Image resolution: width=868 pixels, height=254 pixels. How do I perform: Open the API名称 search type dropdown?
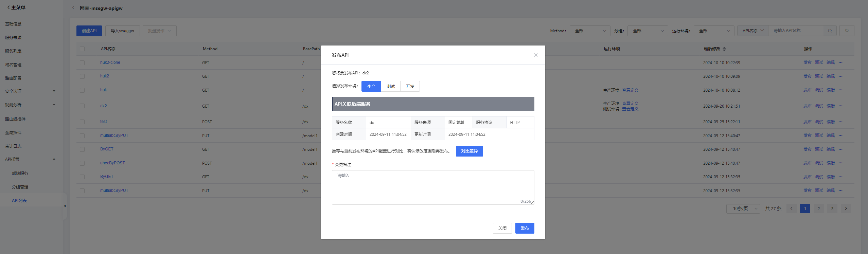coord(753,31)
